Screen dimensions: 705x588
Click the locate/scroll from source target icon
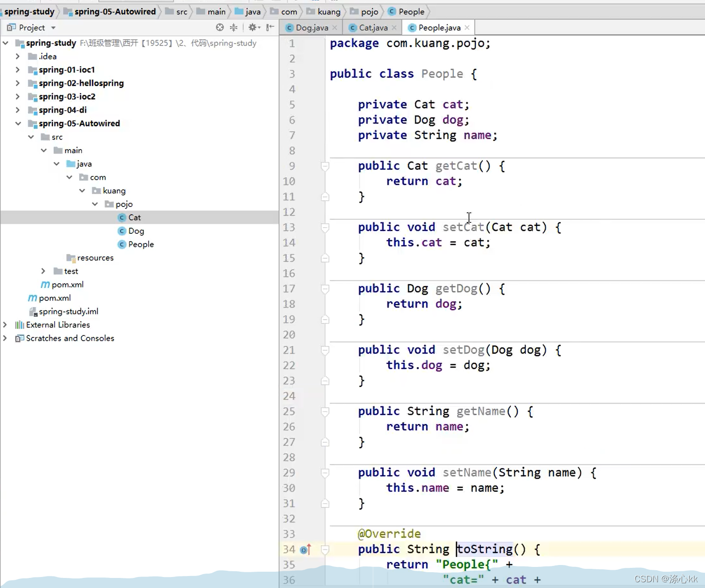click(220, 27)
